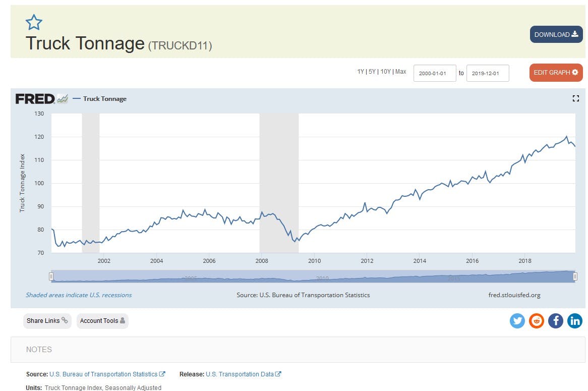Click the favorite star icon above title
Viewport: 588px width, 391px height.
point(34,23)
